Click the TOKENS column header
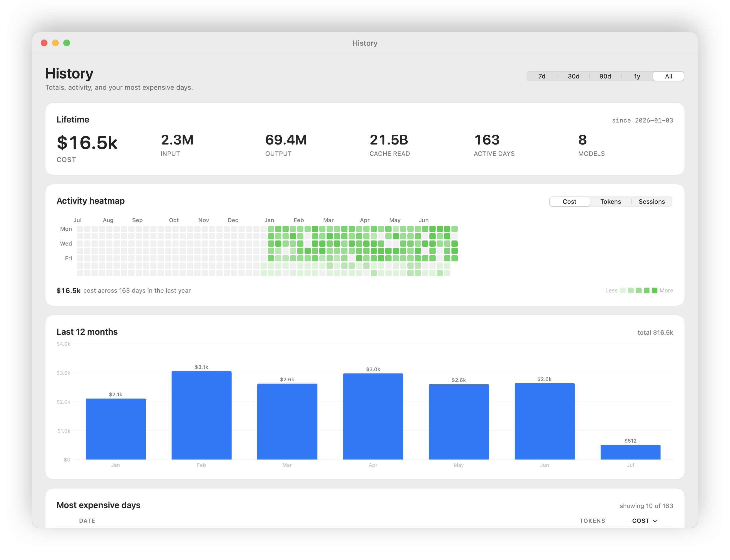 592,521
